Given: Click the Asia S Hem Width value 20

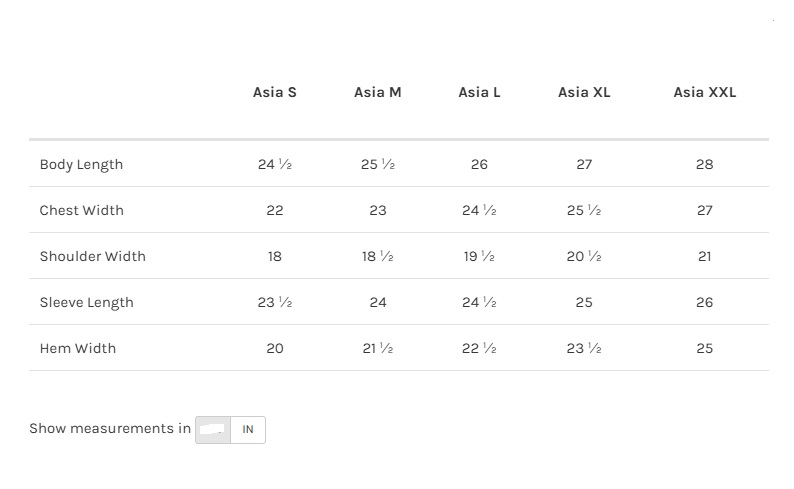Looking at the screenshot, I should pyautogui.click(x=275, y=348).
